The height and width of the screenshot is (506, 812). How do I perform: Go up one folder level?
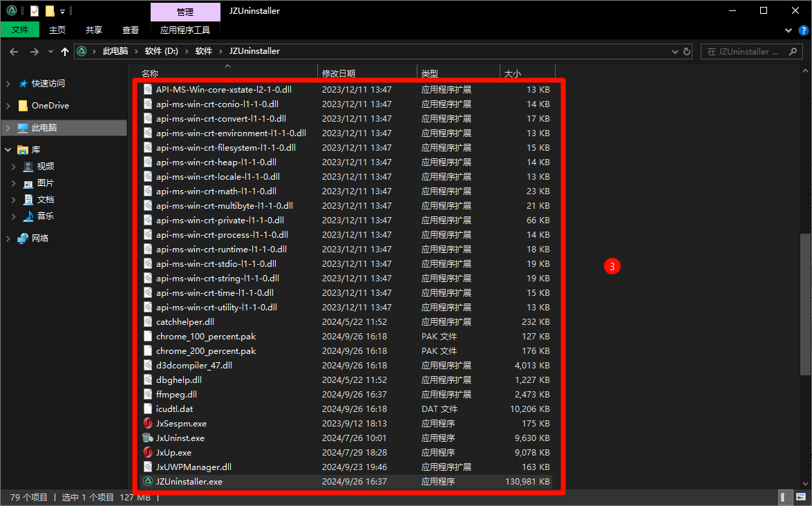[x=65, y=51]
